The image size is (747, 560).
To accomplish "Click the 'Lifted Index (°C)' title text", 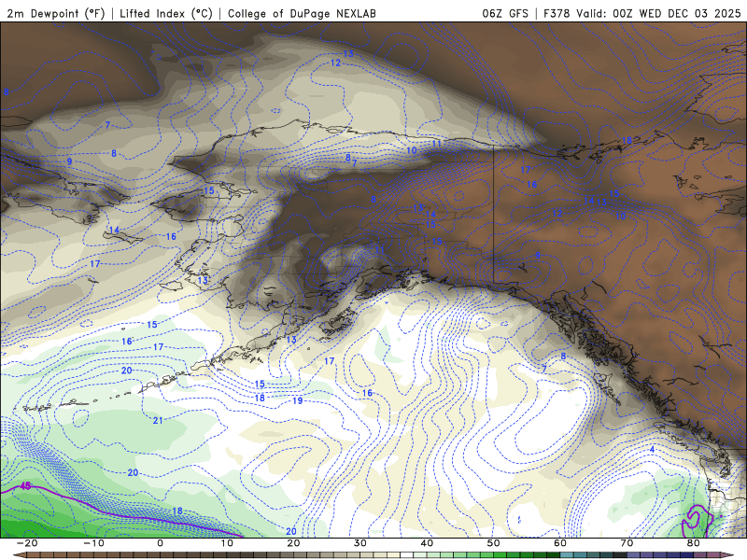I will (166, 13).
